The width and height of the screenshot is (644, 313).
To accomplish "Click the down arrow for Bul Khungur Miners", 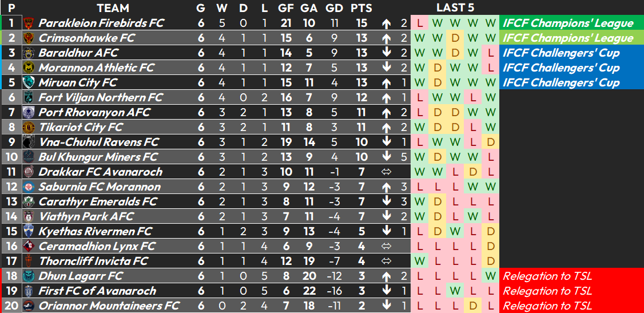I will coord(386,157).
